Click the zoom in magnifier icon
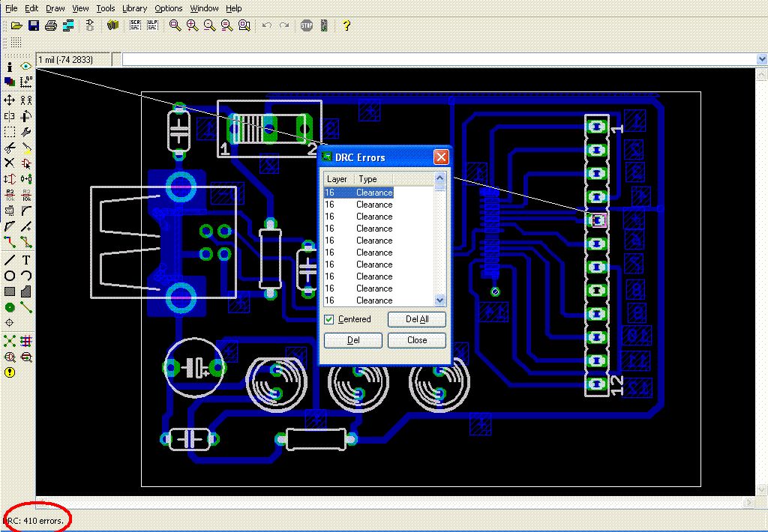 192,25
